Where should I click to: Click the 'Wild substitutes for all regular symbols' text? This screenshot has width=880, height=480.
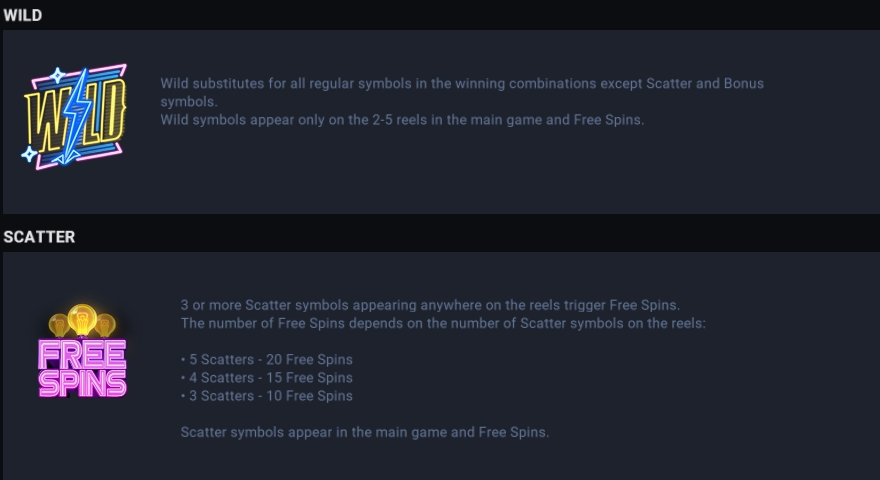462,93
